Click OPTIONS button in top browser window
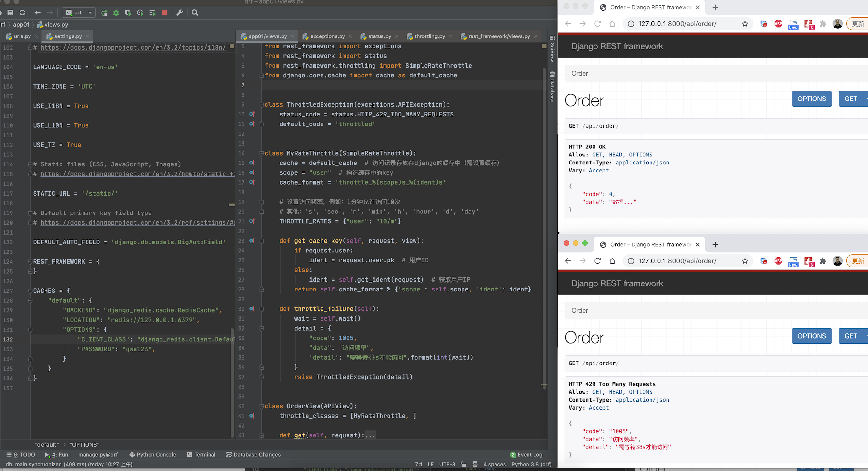 (812, 99)
